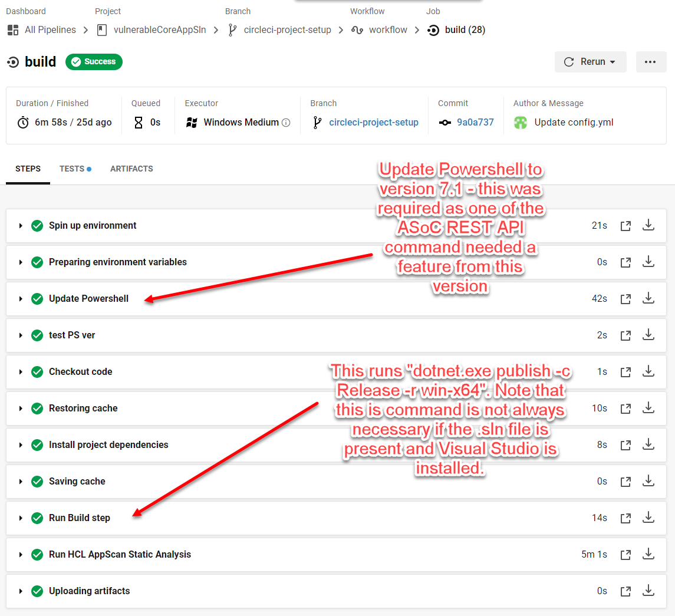This screenshot has height=616, width=675.
Task: Click the Windows Medium executor info icon
Action: [286, 123]
